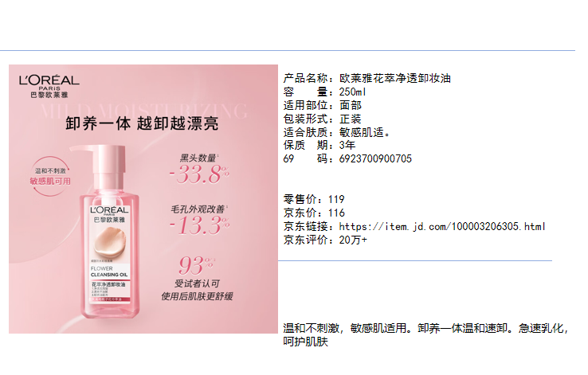The width and height of the screenshot is (588, 375).
Task: Open the JD link item.jd.com/100003206305.html
Action: tap(441, 227)
